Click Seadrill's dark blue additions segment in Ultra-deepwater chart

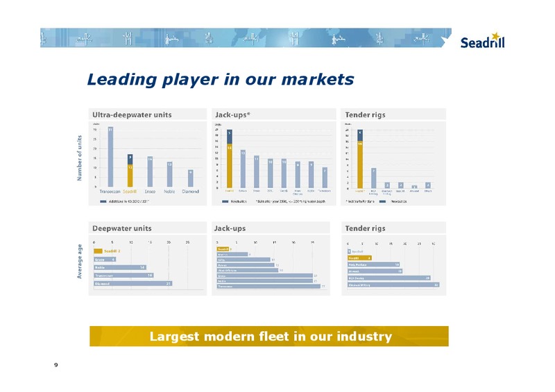(x=130, y=160)
